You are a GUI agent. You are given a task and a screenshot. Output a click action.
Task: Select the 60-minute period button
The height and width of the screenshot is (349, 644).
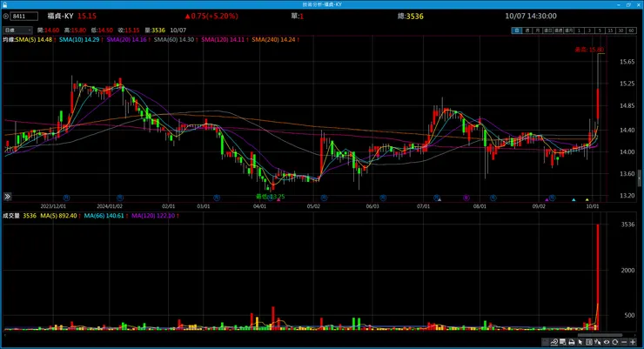(x=631, y=30)
